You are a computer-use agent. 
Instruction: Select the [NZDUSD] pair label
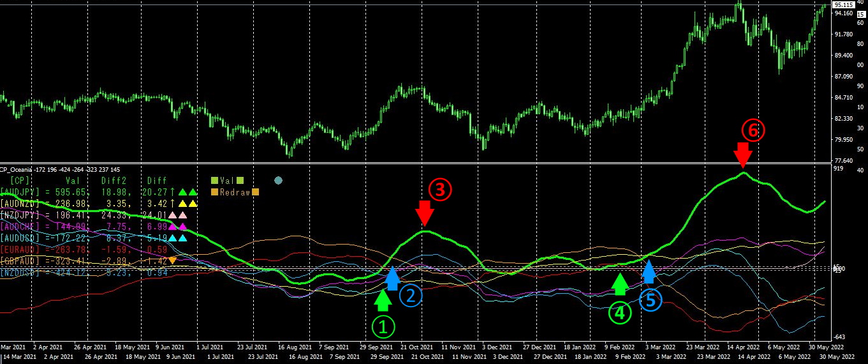21,273
